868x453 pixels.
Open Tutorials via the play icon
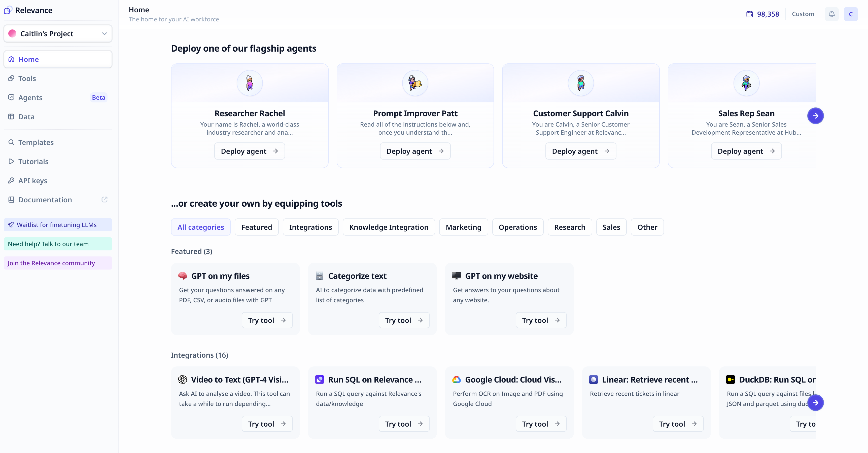tap(11, 161)
